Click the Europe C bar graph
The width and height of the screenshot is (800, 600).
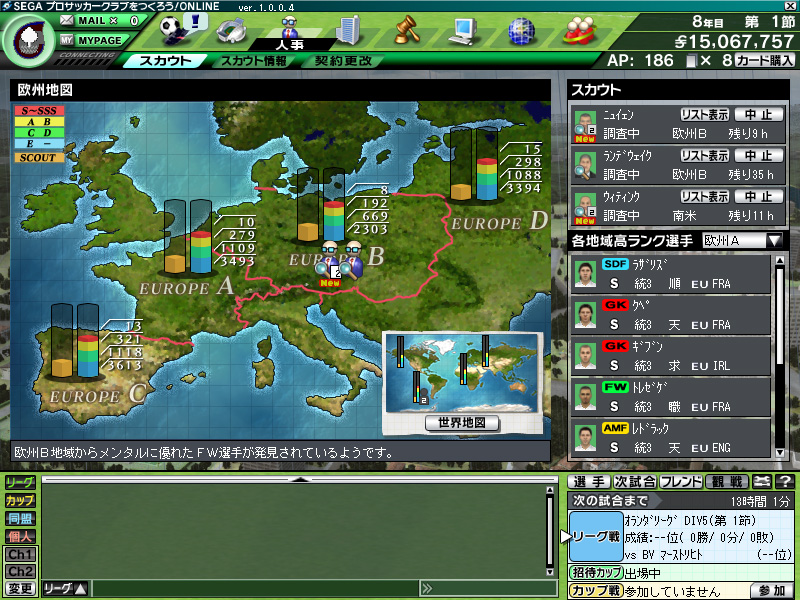pos(74,341)
